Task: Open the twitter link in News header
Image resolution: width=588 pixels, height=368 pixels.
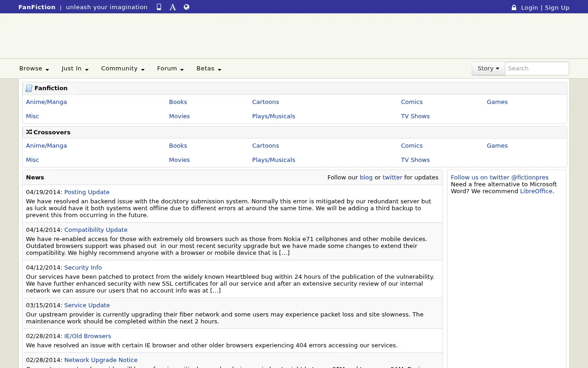Action: (x=392, y=178)
